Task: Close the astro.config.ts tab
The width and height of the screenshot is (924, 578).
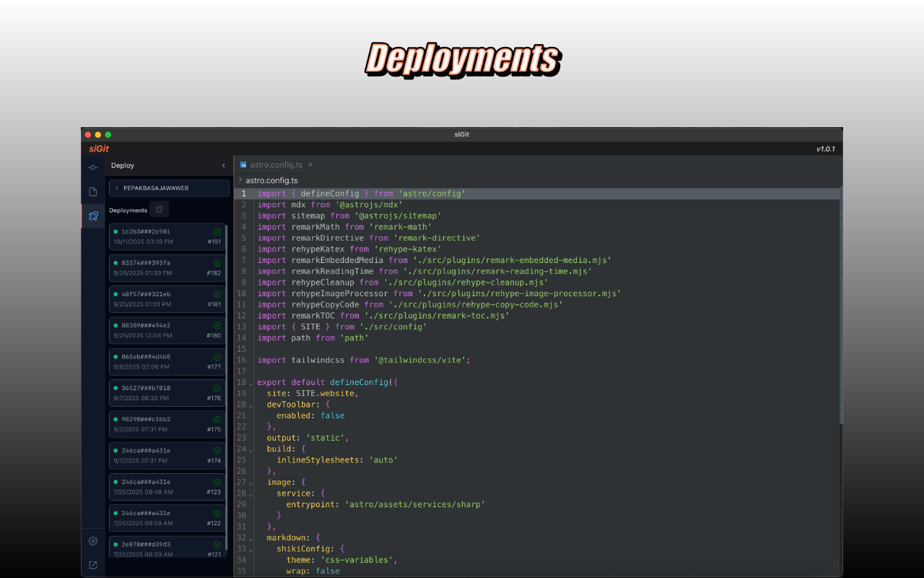Action: point(310,165)
